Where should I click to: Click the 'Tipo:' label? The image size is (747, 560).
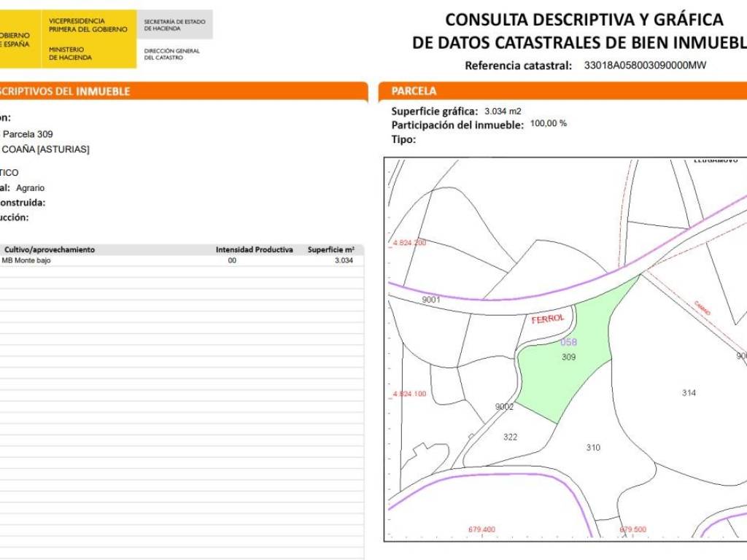pos(403,139)
